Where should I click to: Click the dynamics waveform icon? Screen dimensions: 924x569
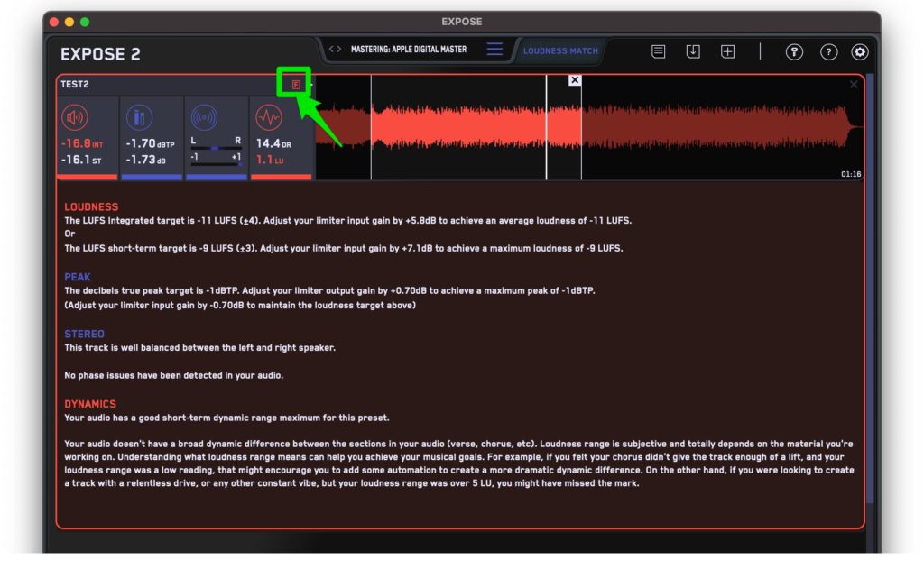click(268, 117)
